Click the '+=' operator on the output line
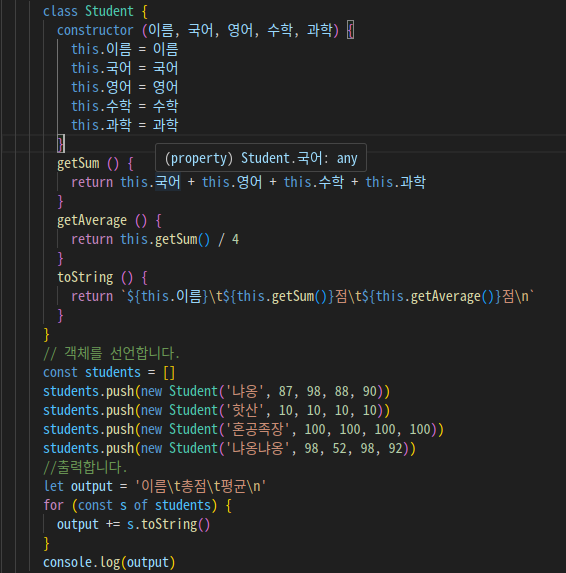This screenshot has width=566, height=573. point(113,524)
